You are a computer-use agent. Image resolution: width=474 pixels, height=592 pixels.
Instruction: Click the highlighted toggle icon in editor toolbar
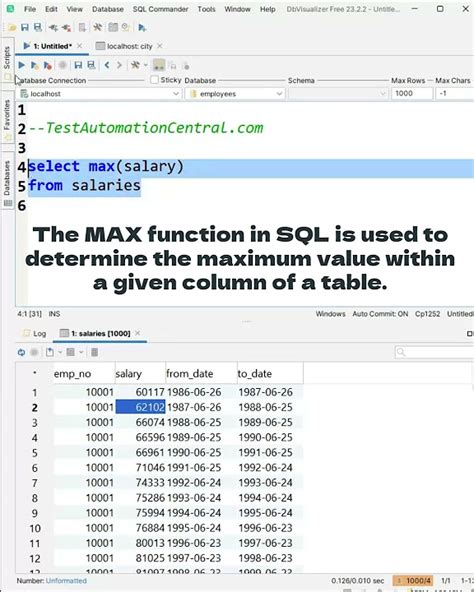coord(159,65)
